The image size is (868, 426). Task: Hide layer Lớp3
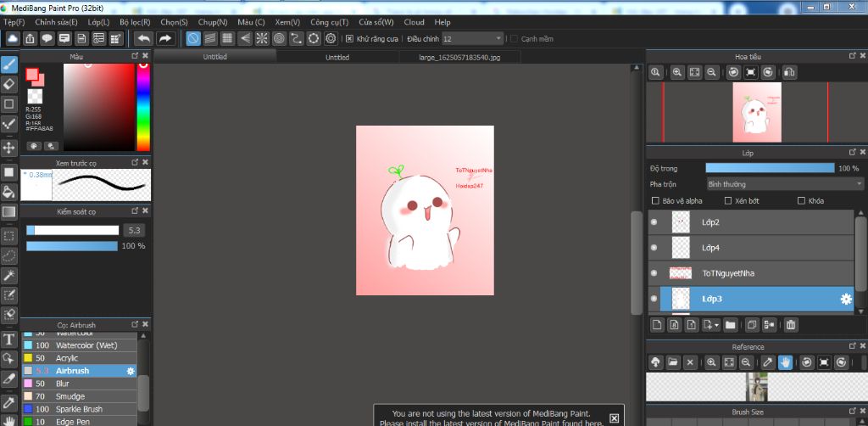tap(654, 299)
